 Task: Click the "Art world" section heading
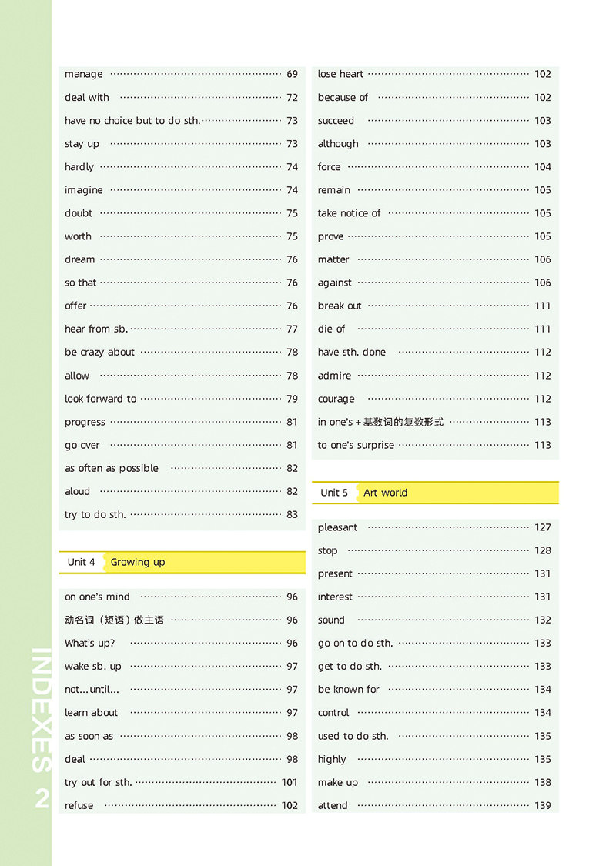[385, 493]
